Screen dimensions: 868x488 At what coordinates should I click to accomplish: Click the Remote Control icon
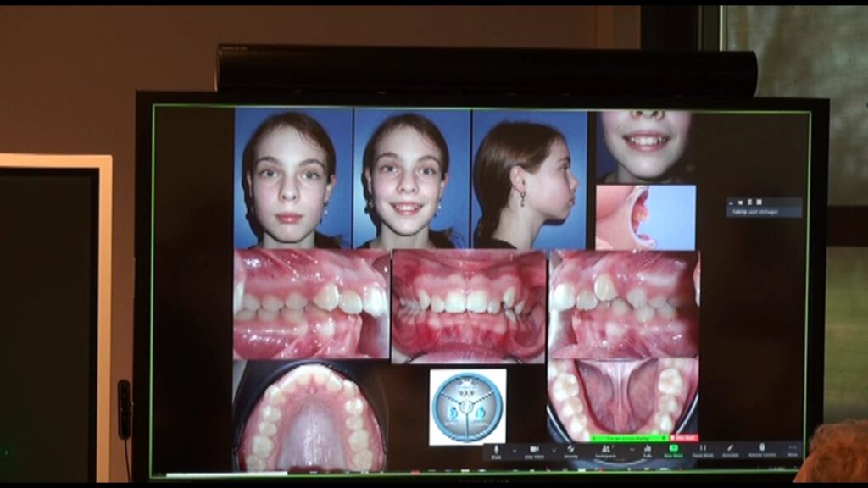point(761,449)
